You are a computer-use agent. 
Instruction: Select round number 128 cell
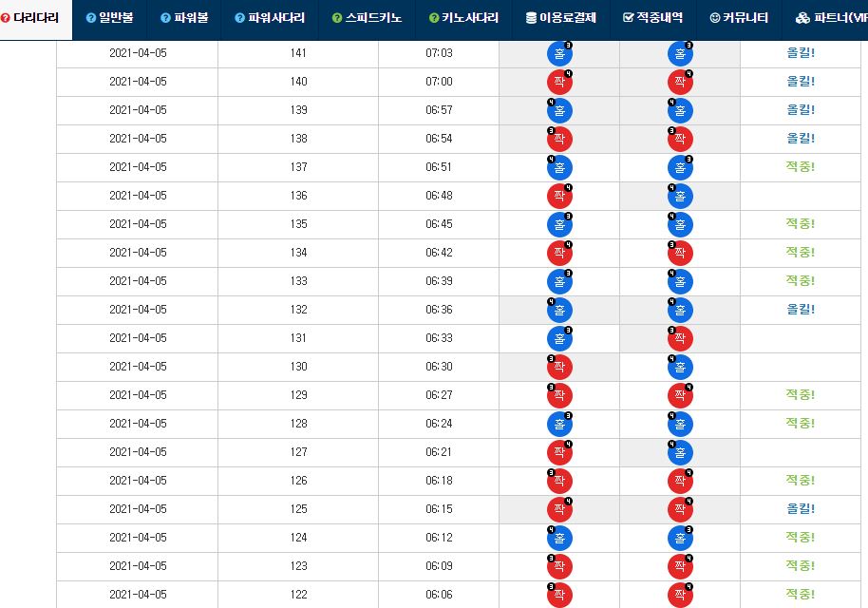click(298, 424)
